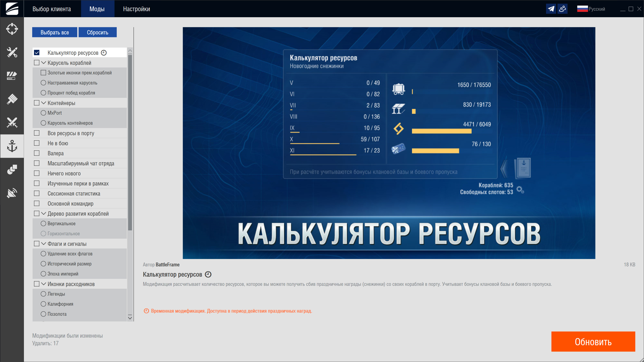Collapse the Контейнеры group chevron

tap(44, 103)
